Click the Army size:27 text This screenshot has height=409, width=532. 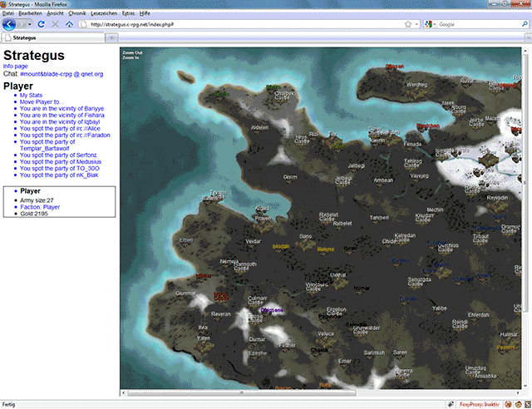(x=37, y=200)
